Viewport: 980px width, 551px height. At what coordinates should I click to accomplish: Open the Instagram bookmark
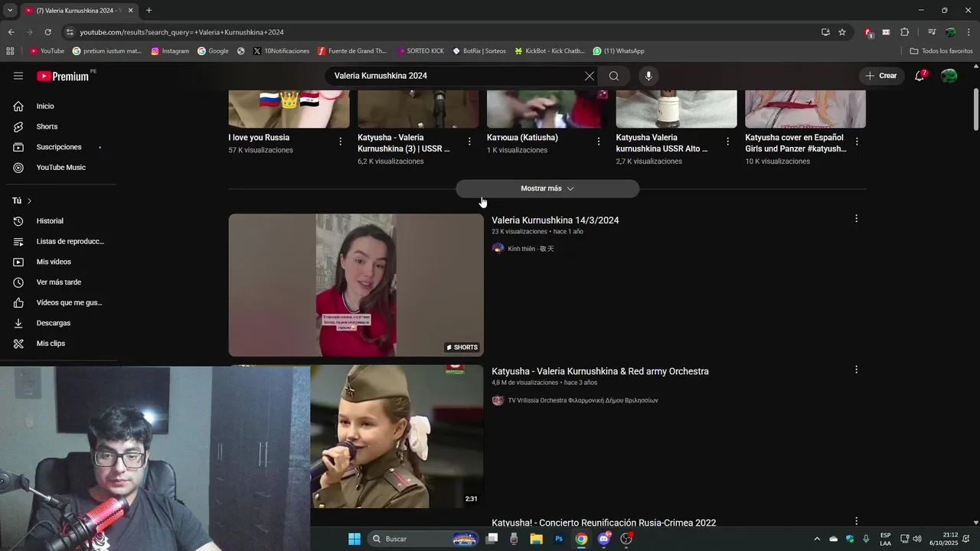pyautogui.click(x=170, y=51)
